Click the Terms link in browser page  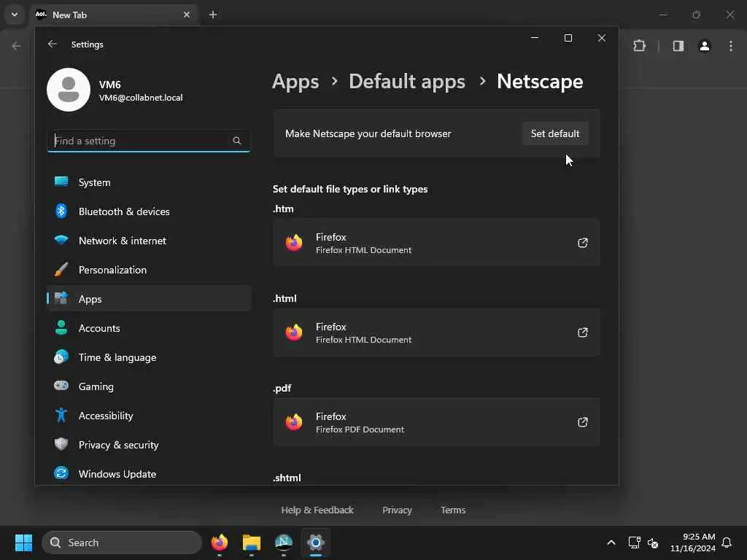click(453, 510)
